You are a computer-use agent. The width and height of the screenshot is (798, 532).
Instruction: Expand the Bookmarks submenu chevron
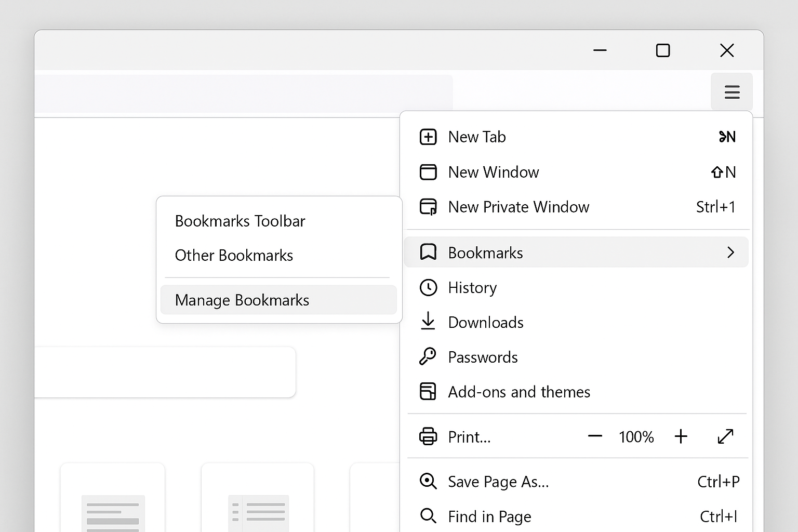point(731,252)
